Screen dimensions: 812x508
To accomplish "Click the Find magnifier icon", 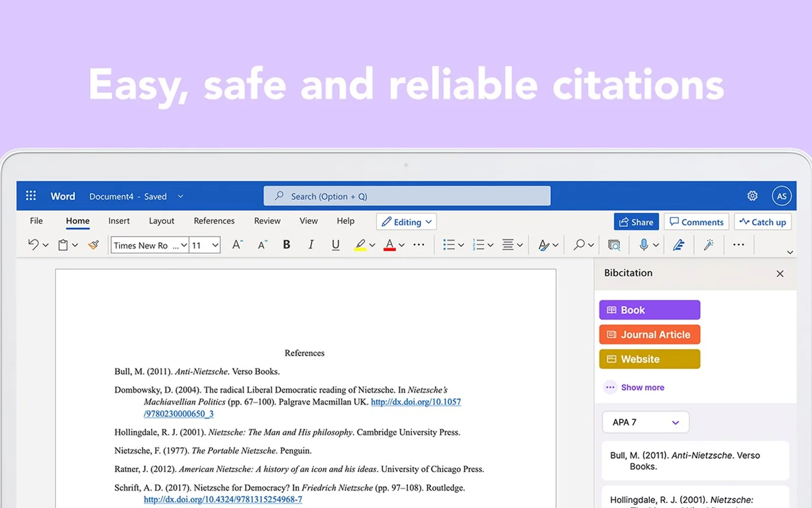I will [x=579, y=245].
